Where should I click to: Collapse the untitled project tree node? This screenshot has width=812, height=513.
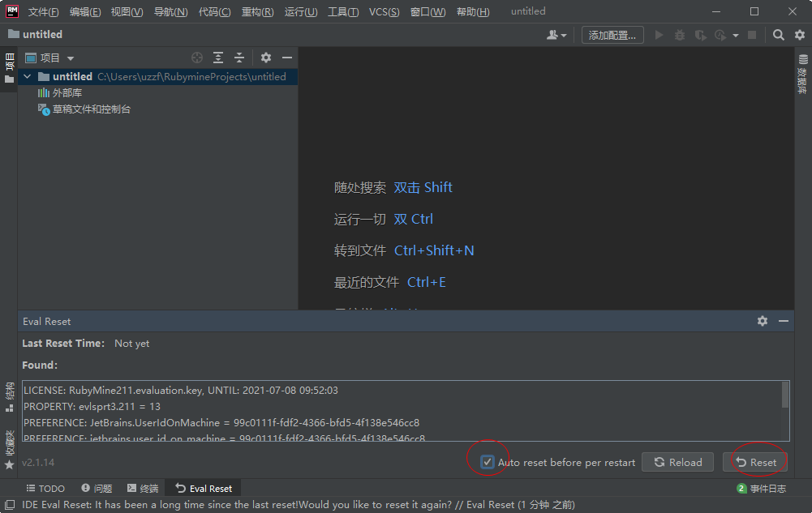click(x=28, y=76)
